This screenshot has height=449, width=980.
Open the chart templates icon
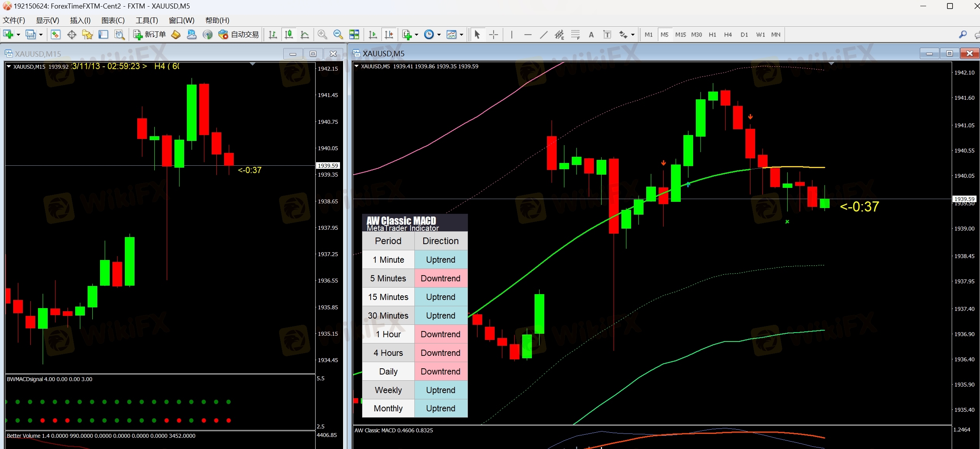click(x=452, y=35)
